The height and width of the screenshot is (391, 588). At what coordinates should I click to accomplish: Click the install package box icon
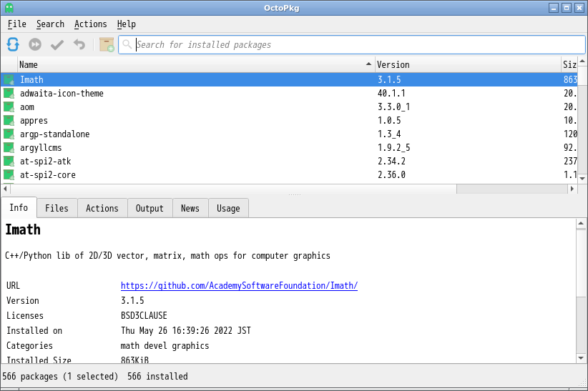point(107,44)
